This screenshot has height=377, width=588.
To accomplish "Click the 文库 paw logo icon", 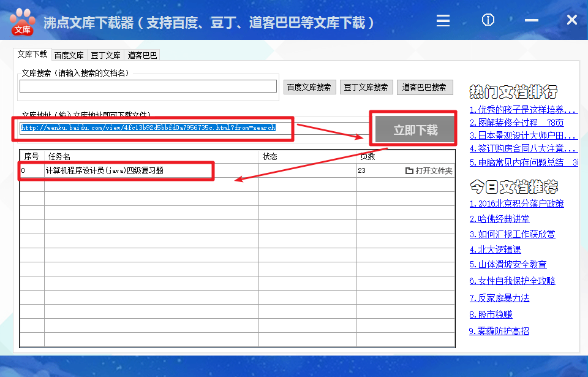I will 23,22.
